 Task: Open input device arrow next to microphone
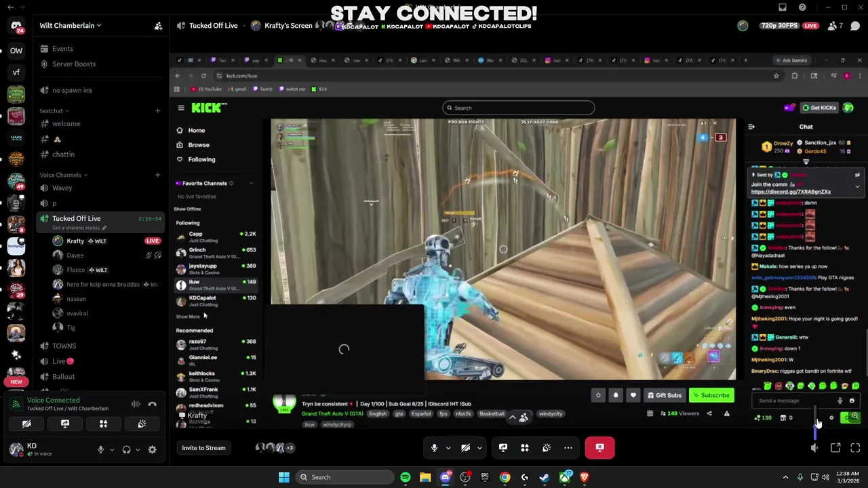[x=112, y=449]
